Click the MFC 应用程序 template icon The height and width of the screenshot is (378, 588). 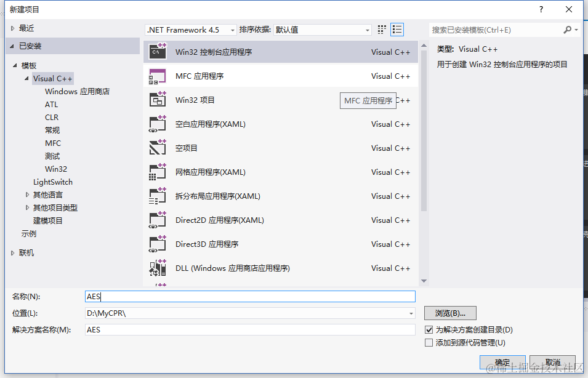pos(158,76)
